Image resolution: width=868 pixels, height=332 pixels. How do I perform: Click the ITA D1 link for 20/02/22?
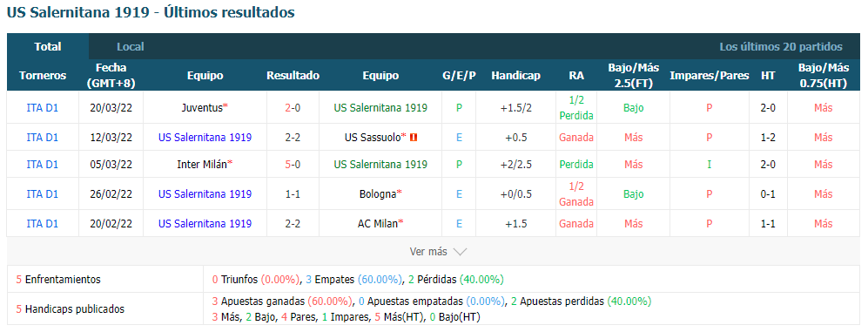coord(42,224)
